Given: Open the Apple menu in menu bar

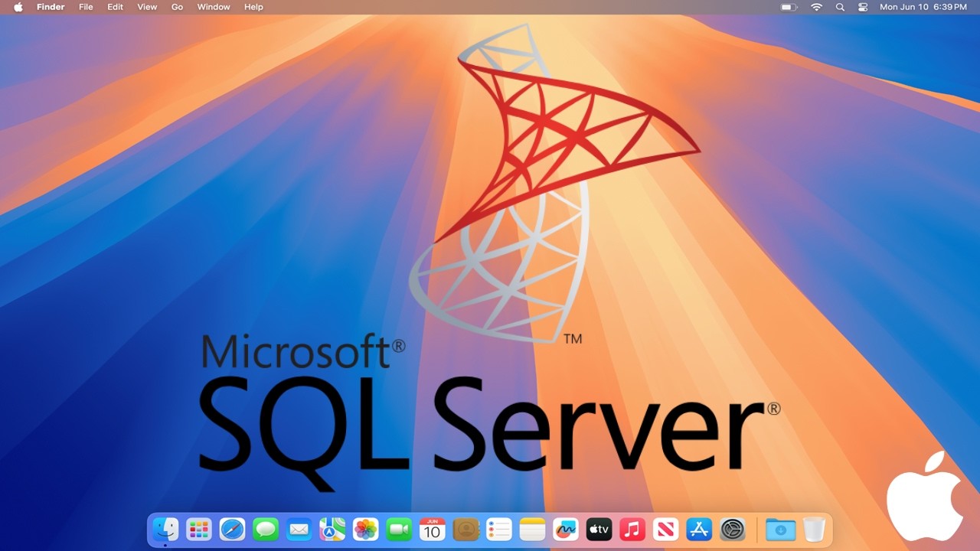Looking at the screenshot, I should 18,7.
